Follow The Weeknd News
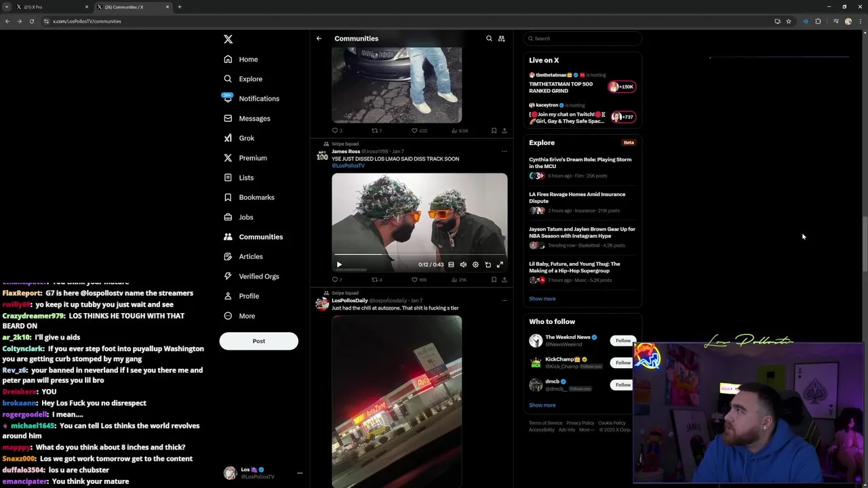 pyautogui.click(x=623, y=341)
